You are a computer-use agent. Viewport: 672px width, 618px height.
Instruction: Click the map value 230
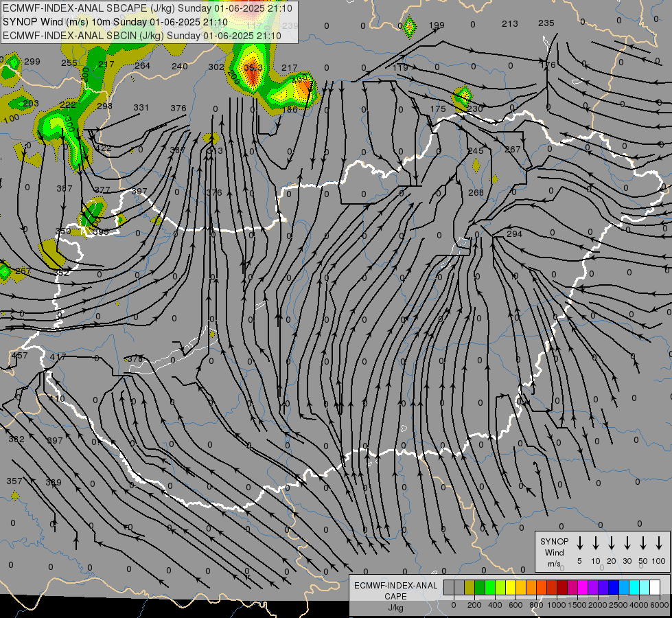[475, 109]
